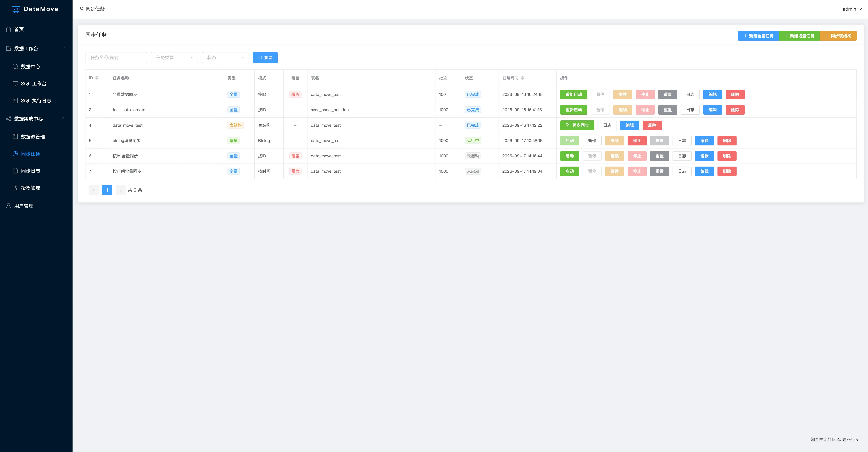
Task: Open the 状态 filter dropdown
Action: click(225, 58)
